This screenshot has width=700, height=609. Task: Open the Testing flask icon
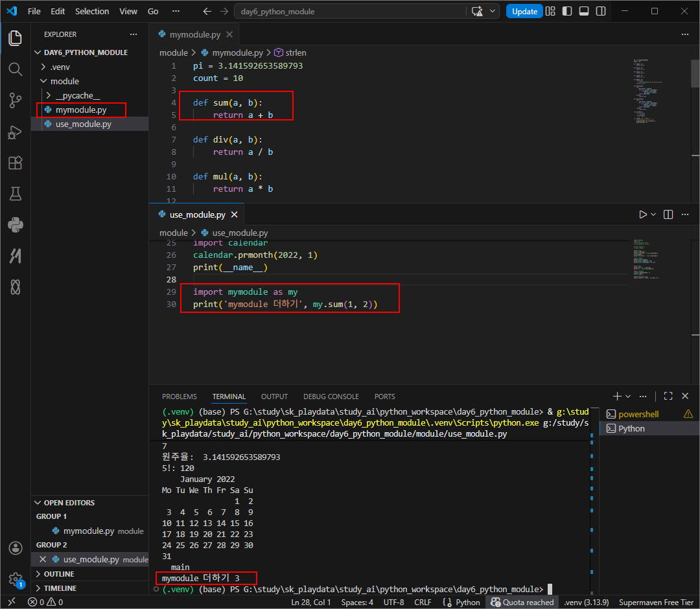click(x=15, y=194)
